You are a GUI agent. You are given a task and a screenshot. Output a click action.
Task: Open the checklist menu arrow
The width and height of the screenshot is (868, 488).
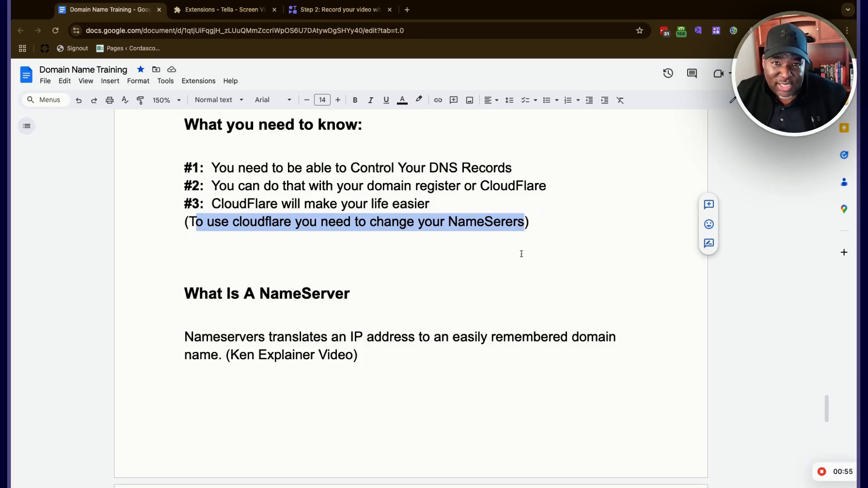pyautogui.click(x=535, y=100)
